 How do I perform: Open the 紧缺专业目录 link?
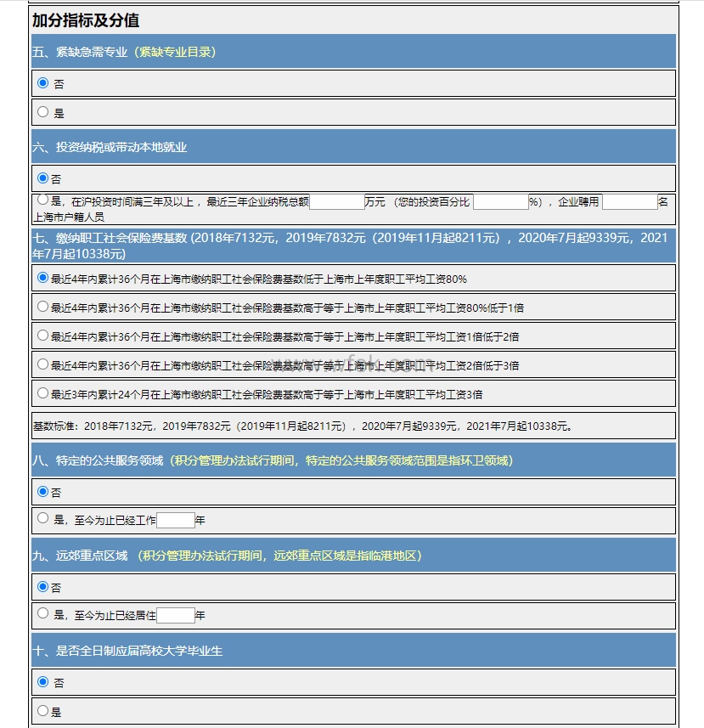coord(177,52)
